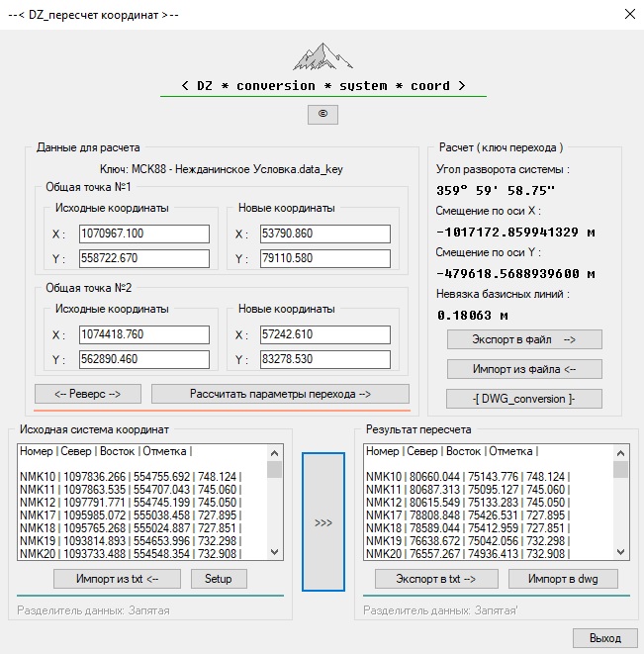The height and width of the screenshot is (654, 644).
Task: Click the Реверс button
Action: pos(88,394)
